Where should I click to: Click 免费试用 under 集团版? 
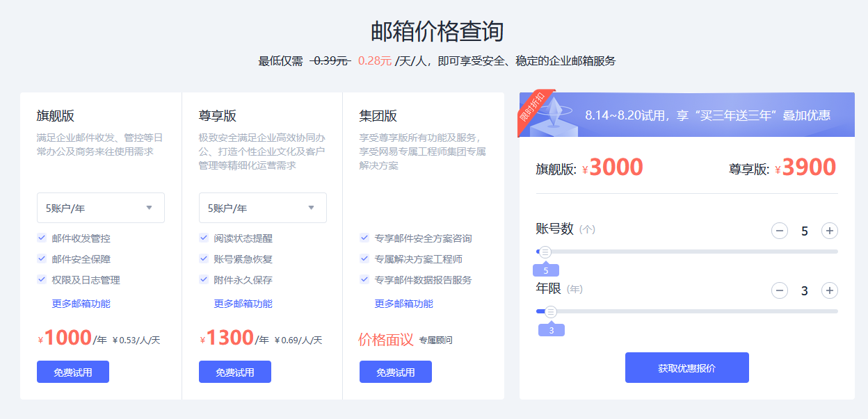click(395, 371)
